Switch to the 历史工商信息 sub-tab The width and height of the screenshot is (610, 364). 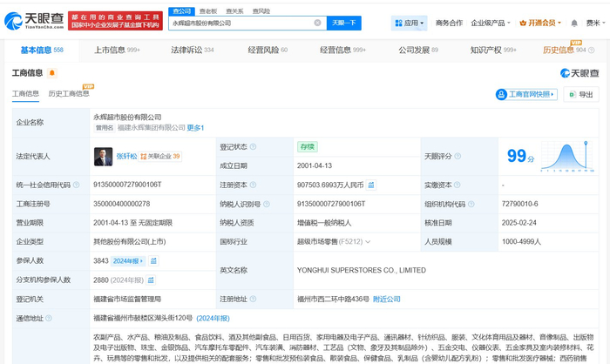[x=69, y=93]
